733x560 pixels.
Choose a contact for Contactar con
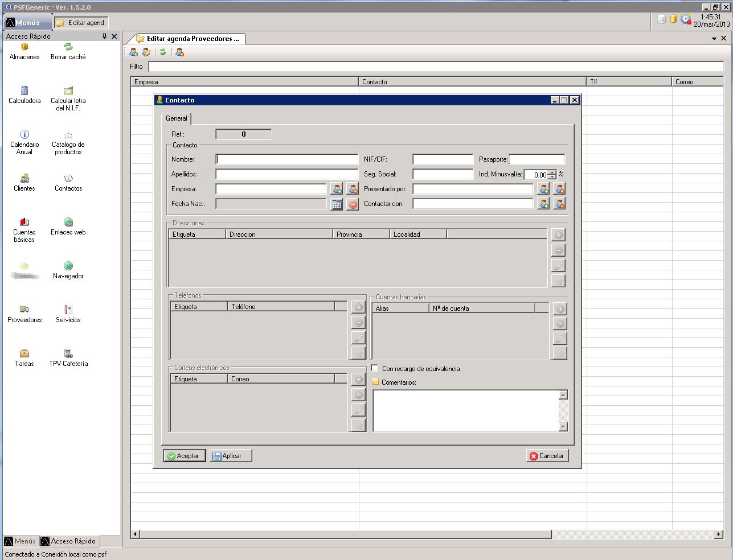click(544, 204)
